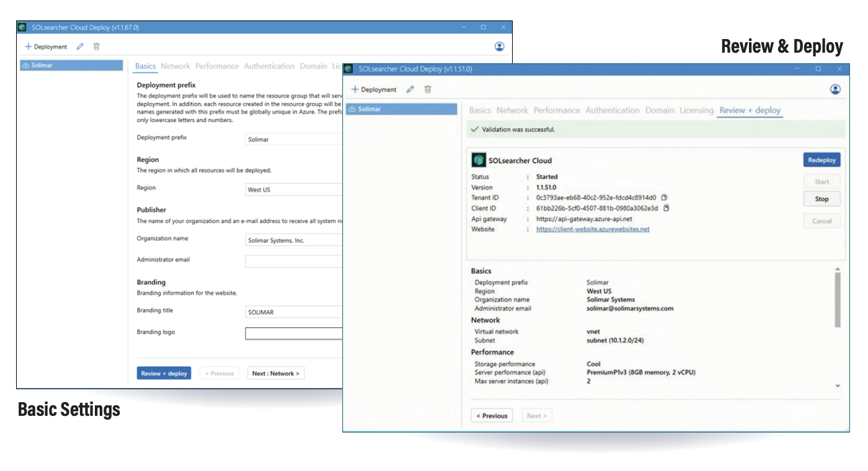868x471 pixels.
Task: Click the Redeploy button
Action: point(821,159)
